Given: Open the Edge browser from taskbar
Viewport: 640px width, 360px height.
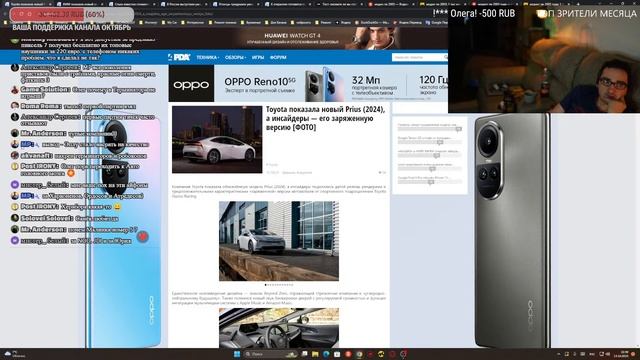Looking at the screenshot, I should (326, 354).
